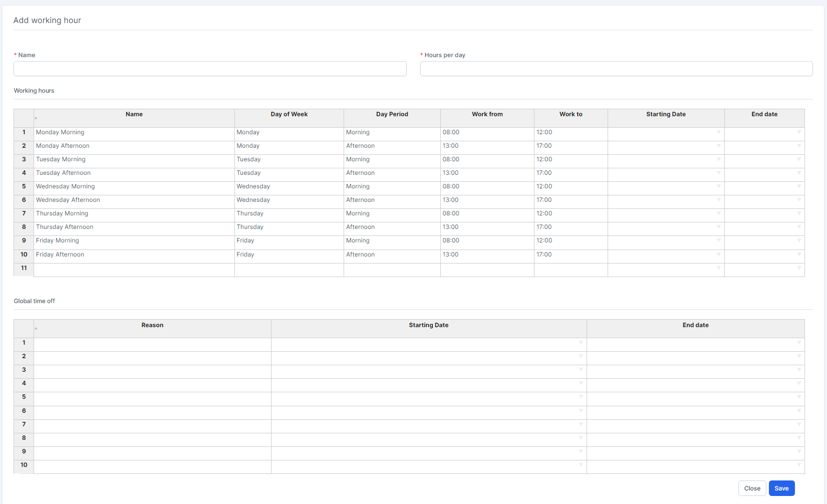Viewport: 827px width, 504px height.
Task: Open Starting Date dropdown for Monday Morning
Action: (719, 132)
